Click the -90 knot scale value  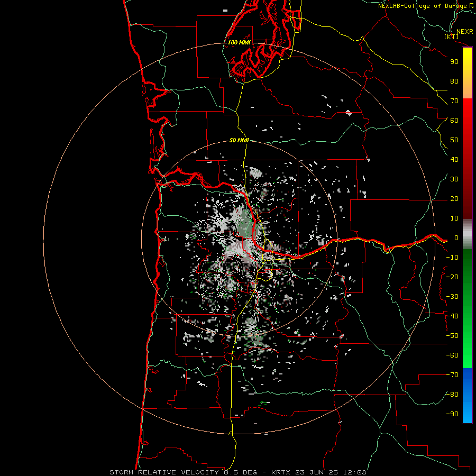452,414
